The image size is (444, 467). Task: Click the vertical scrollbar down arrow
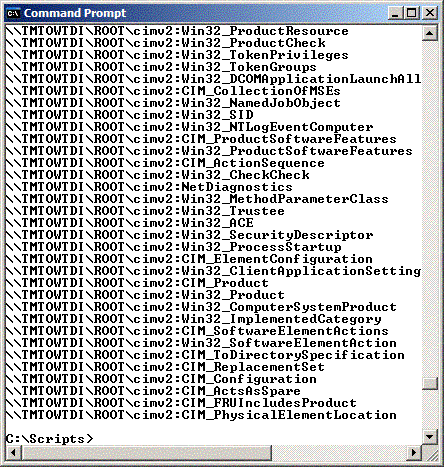click(430, 436)
